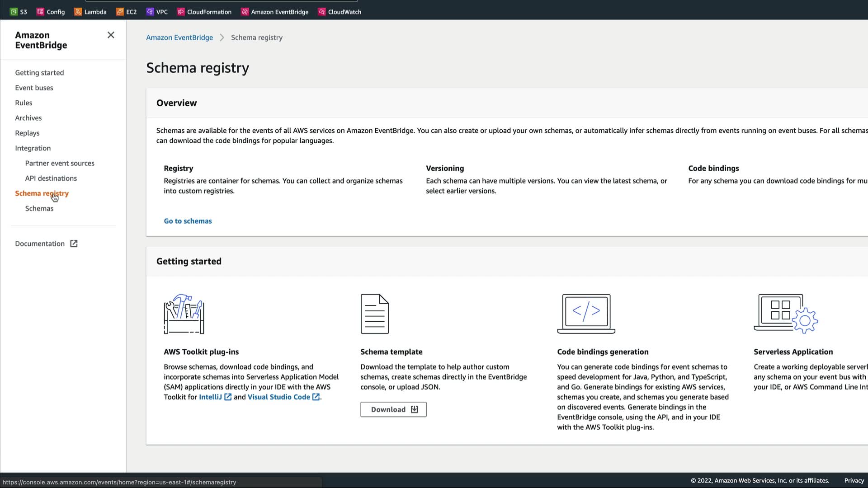Download the schema template
Image resolution: width=868 pixels, height=488 pixels.
(393, 409)
